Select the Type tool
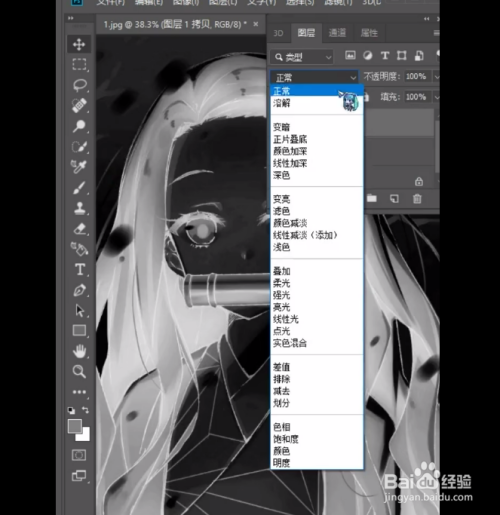This screenshot has width=500, height=515. (80, 269)
